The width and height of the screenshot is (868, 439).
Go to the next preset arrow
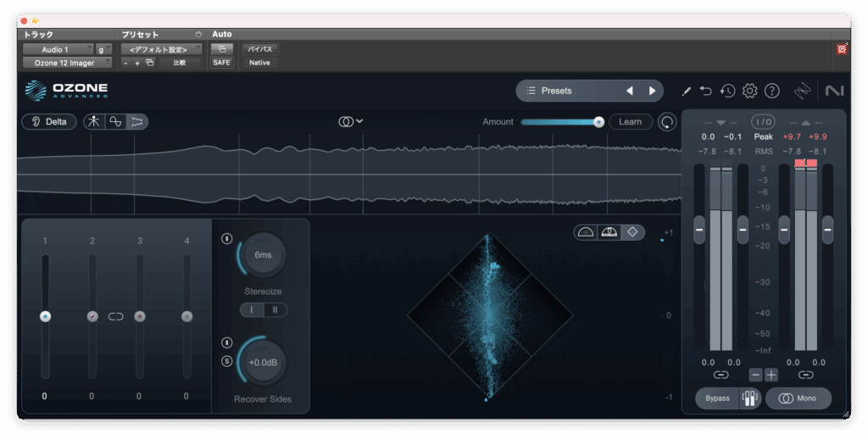[652, 91]
